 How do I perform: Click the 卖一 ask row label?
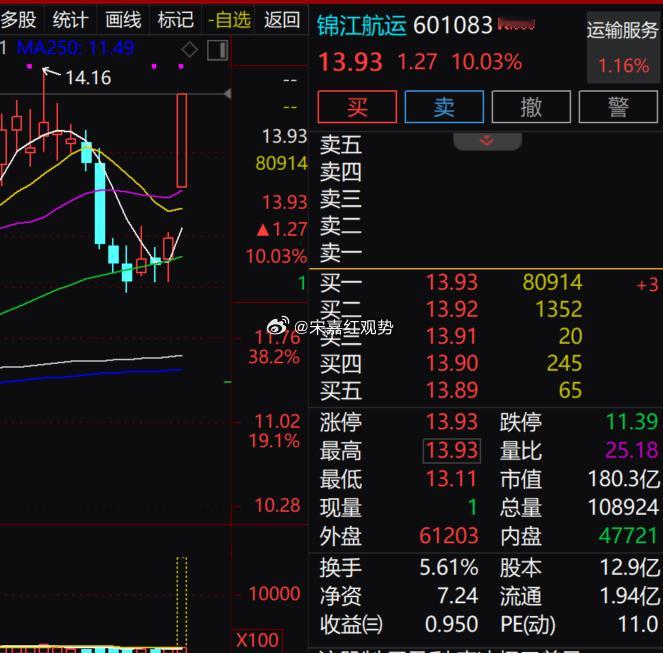pyautogui.click(x=341, y=253)
